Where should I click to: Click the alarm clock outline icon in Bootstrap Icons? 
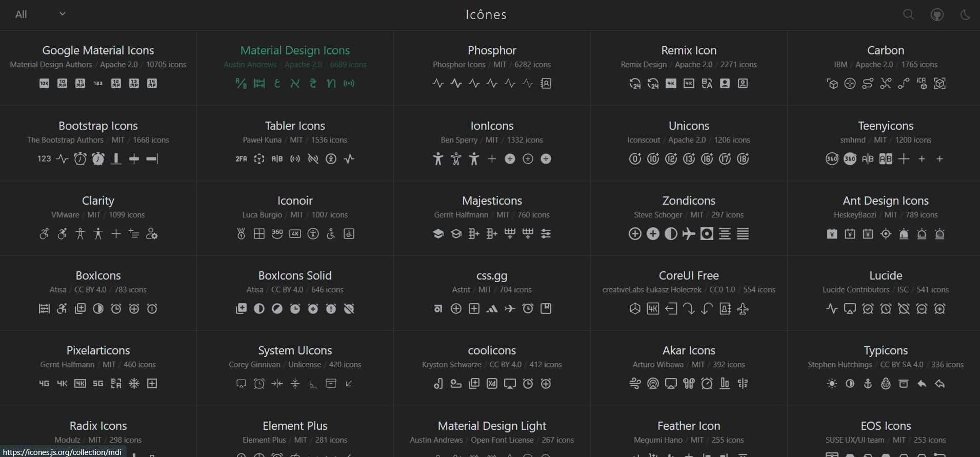[x=80, y=159]
